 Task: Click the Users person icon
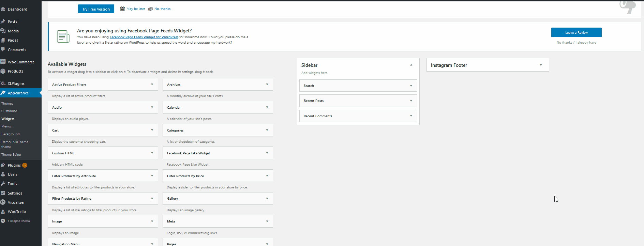pyautogui.click(x=3, y=174)
